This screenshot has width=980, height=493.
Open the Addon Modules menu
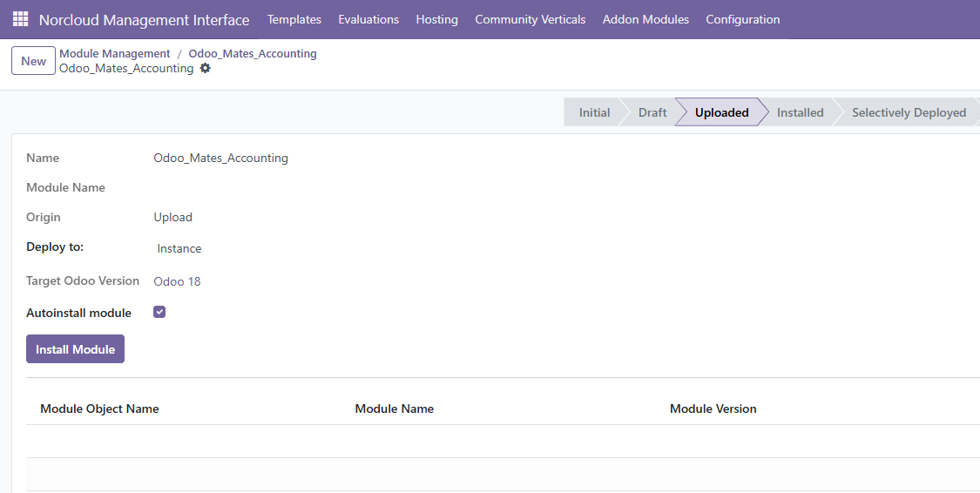[645, 19]
